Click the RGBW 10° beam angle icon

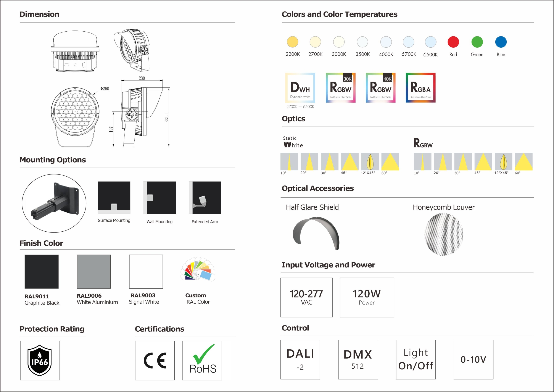[x=422, y=161]
